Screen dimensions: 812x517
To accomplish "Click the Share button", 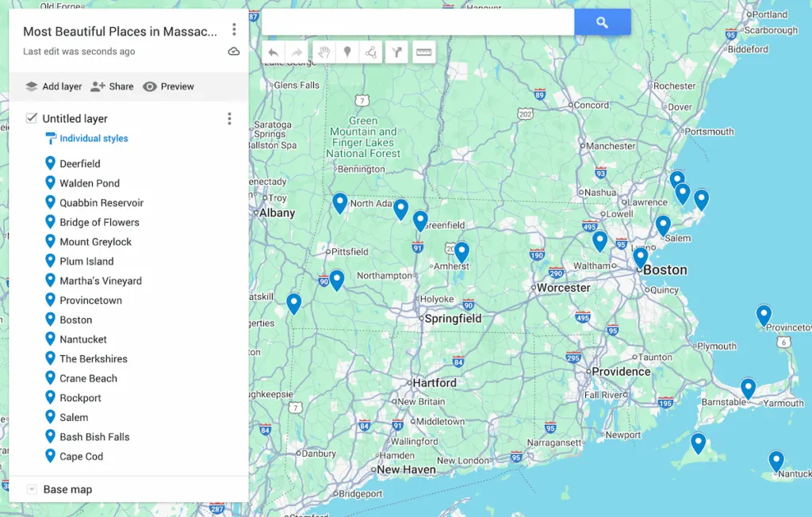I will point(112,86).
